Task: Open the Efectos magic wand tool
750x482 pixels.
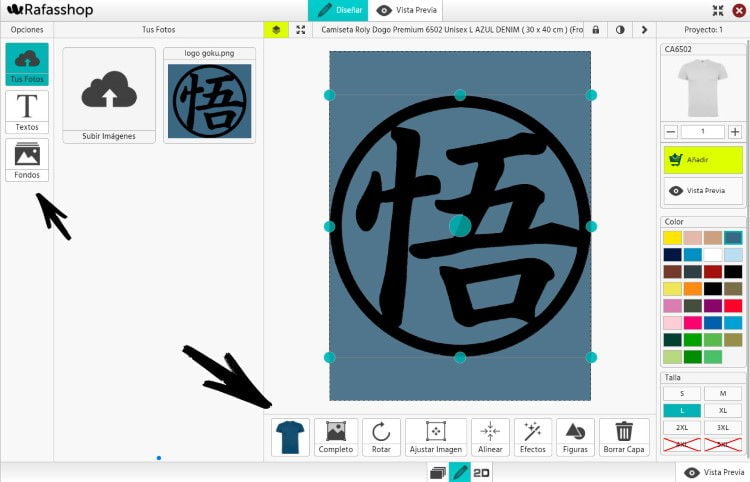Action: pos(532,437)
